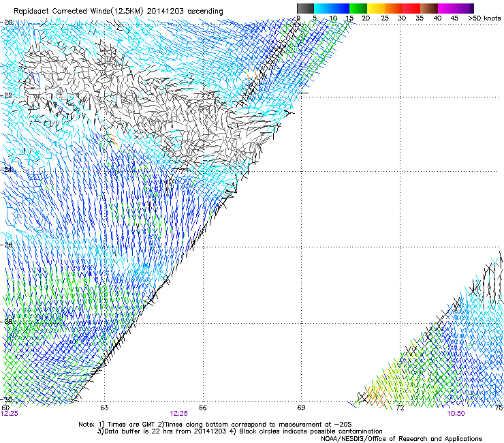
Task: Click the '35' label under the color scale
Action: [420, 18]
